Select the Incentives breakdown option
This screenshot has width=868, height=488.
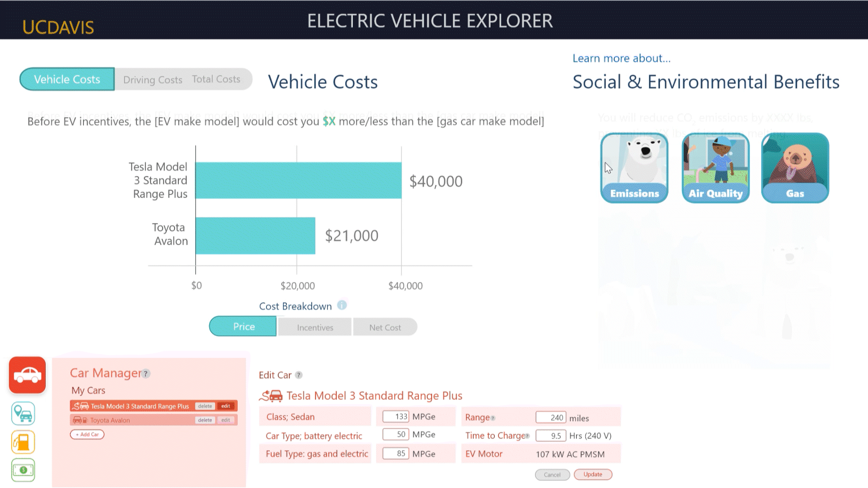coord(315,327)
